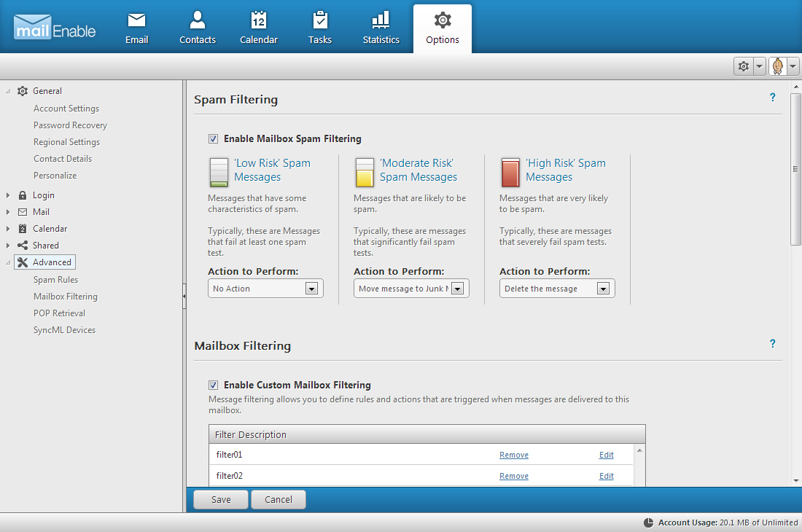The height and width of the screenshot is (532, 802).
Task: Click the main scrollbar down arrow
Action: 795,480
